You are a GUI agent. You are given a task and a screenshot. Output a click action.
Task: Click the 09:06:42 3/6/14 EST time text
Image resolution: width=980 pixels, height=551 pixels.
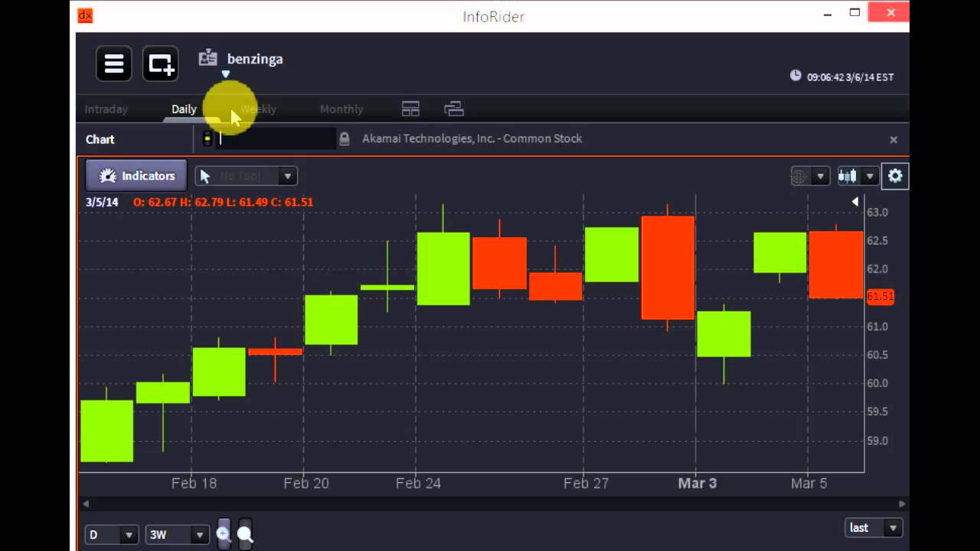point(850,77)
